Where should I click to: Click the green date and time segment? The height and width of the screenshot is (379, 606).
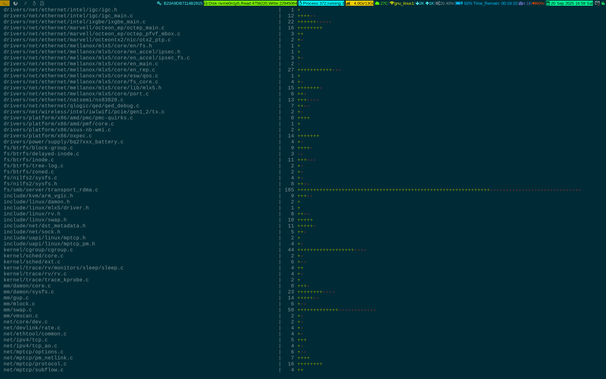click(x=569, y=3)
